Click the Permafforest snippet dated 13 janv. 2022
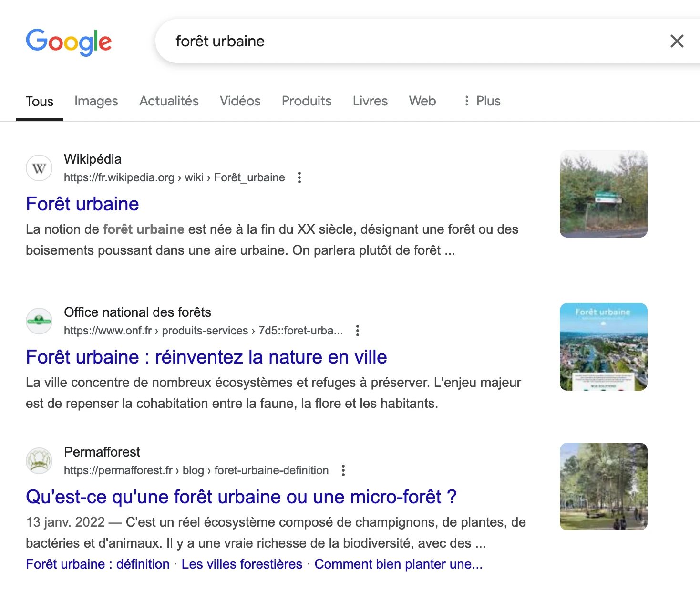Image resolution: width=700 pixels, height=603 pixels. coord(276,533)
